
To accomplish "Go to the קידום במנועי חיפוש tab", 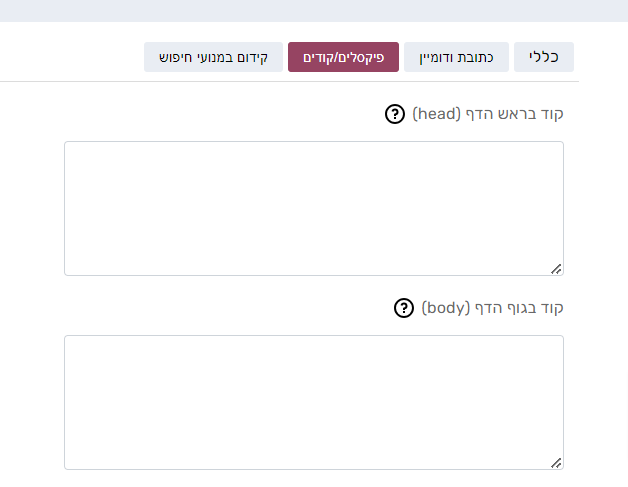I will pyautogui.click(x=213, y=57).
